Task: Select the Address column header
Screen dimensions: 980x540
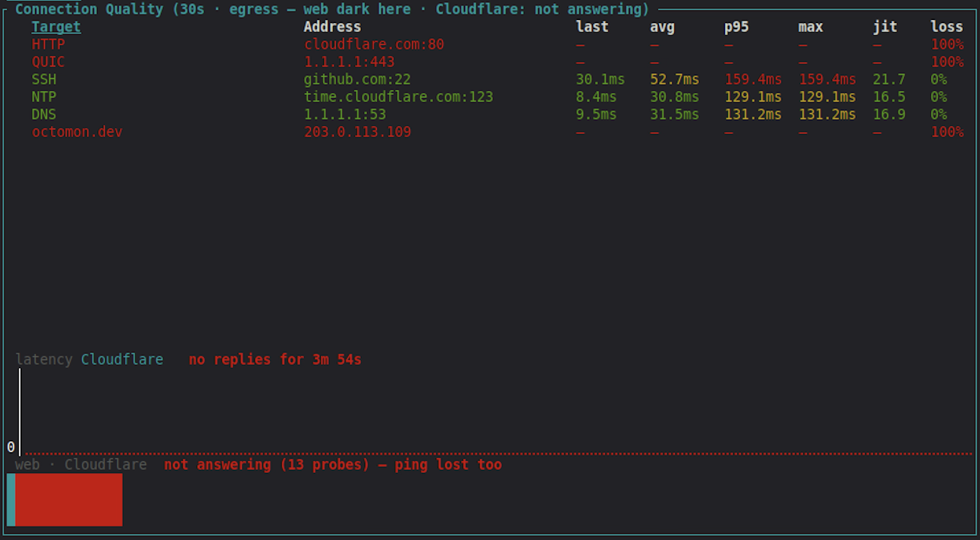Action: tap(332, 27)
